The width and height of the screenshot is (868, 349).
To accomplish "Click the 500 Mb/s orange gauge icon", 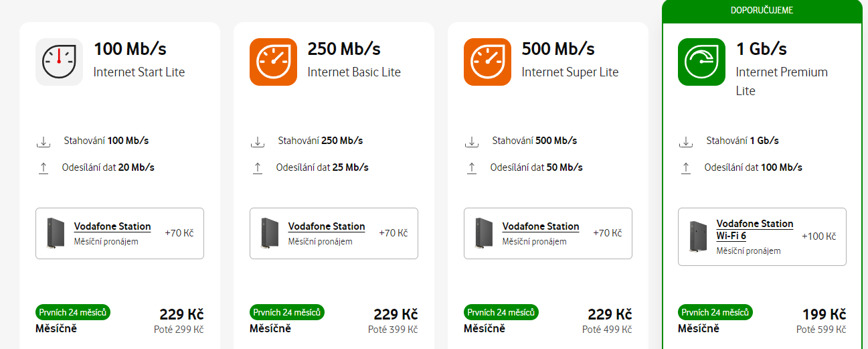I will [487, 62].
